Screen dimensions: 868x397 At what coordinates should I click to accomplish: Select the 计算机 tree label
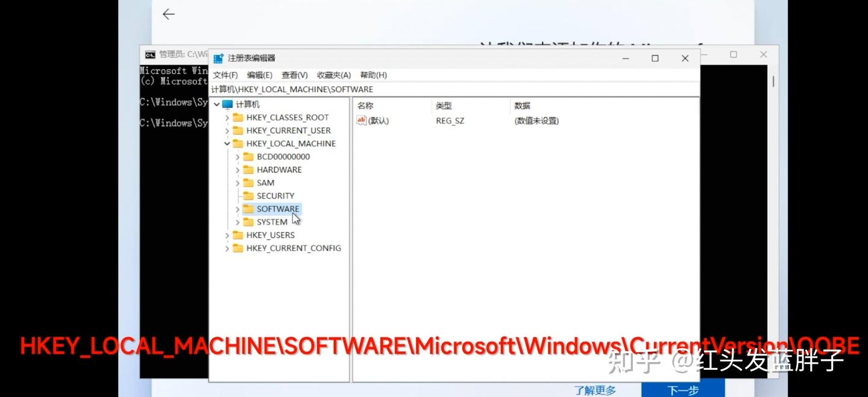[248, 104]
